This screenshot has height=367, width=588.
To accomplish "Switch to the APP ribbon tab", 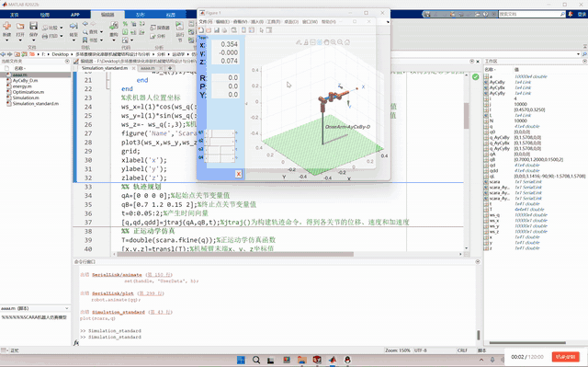I will pyautogui.click(x=75, y=15).
